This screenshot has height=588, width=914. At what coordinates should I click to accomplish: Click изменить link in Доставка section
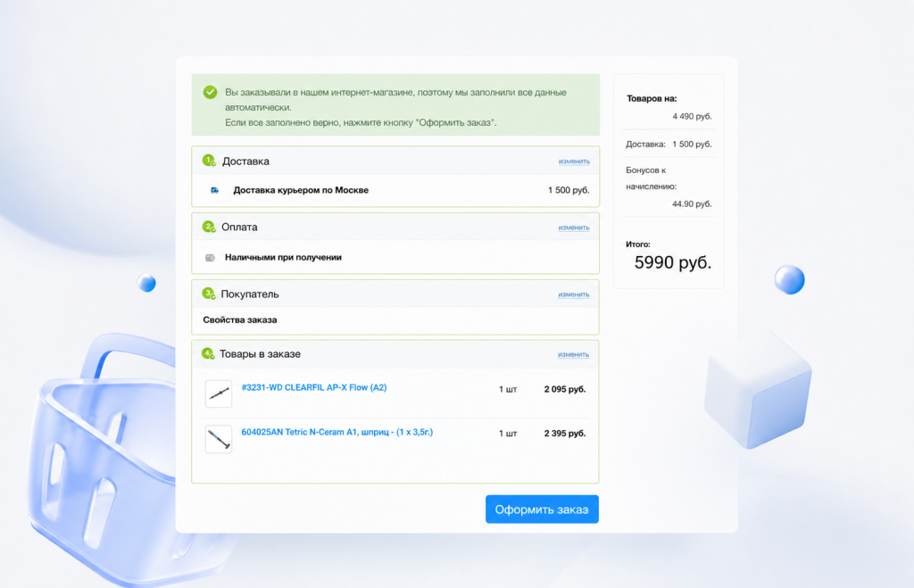coord(574,161)
